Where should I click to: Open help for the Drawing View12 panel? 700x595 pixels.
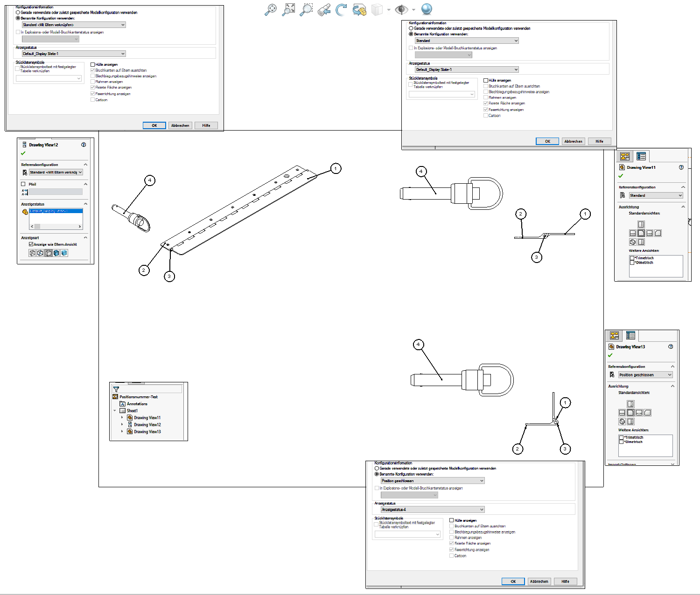(x=84, y=145)
